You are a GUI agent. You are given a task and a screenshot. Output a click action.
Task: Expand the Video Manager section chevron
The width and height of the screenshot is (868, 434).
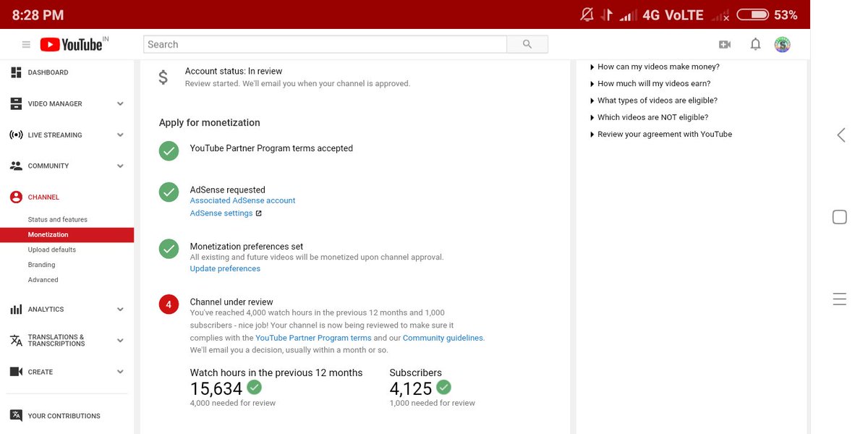(x=120, y=103)
